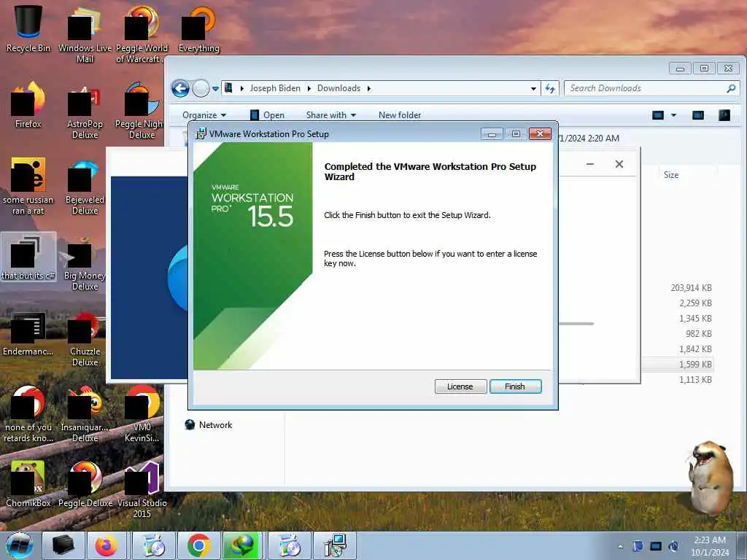Screen dimensions: 747x560
Task: Switch to Chrome on the taskbar
Action: tap(198, 545)
